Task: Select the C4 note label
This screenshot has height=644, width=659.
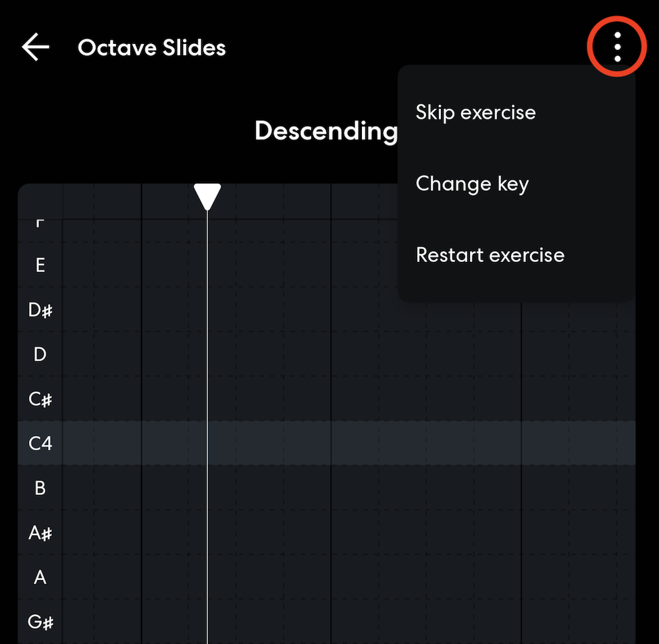Action: 40,444
